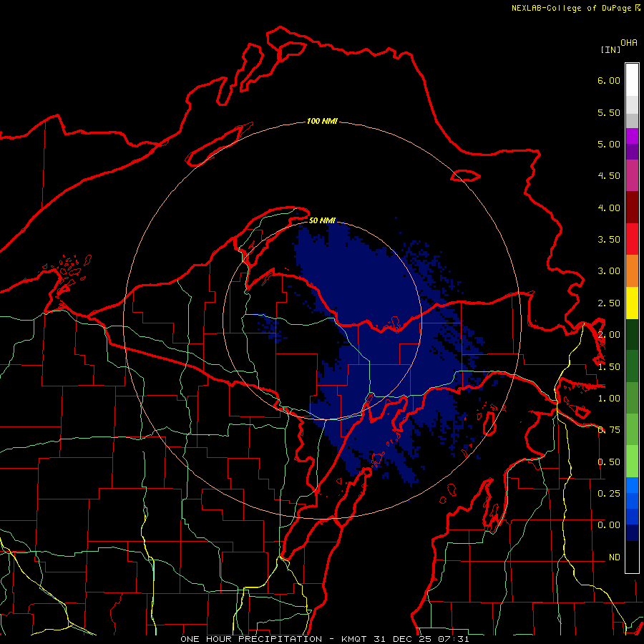Click the 5.00 legend value
644x644 pixels.
609,144
